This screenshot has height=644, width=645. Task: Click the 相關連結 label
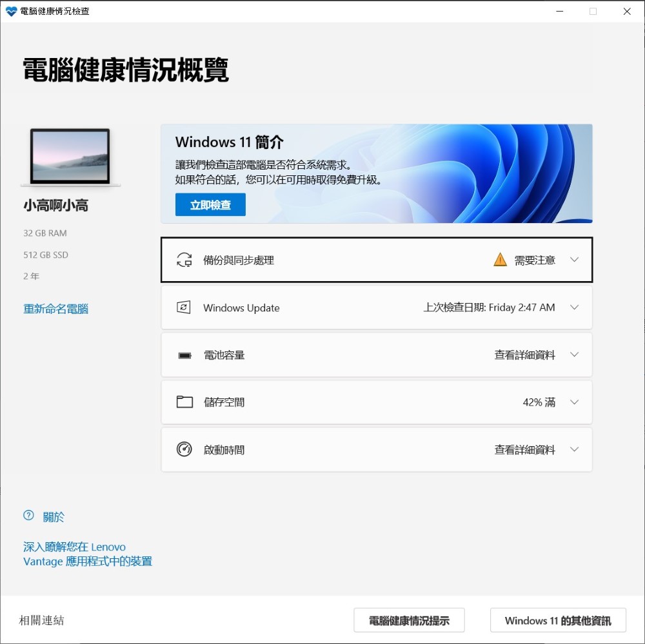(x=41, y=620)
